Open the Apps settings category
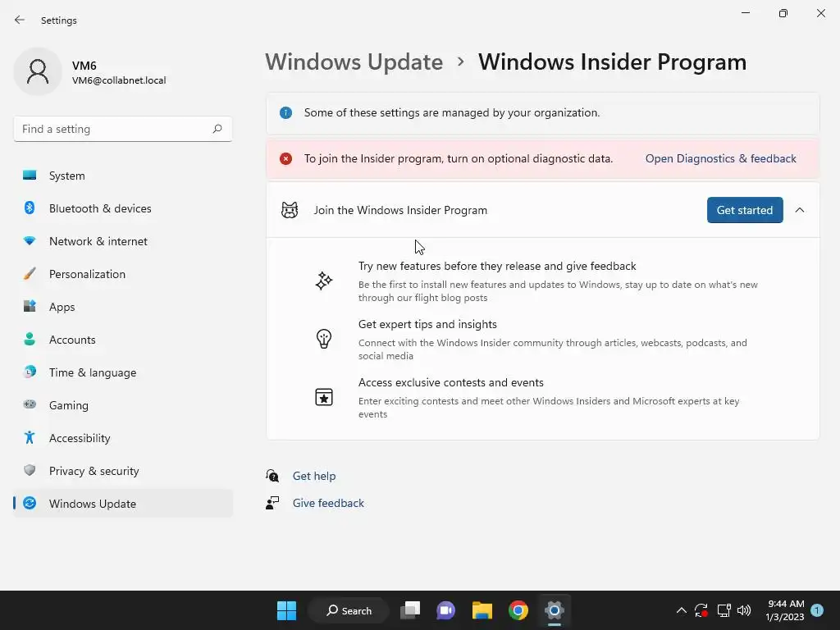This screenshot has width=840, height=630. click(x=123, y=307)
